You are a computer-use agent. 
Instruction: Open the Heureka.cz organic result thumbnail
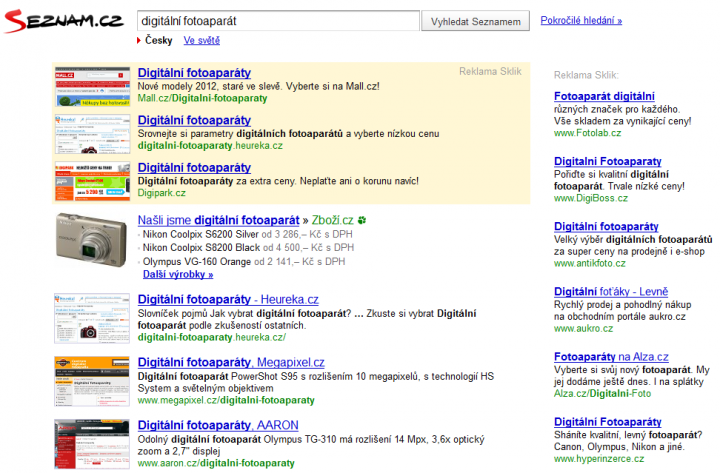click(x=92, y=318)
